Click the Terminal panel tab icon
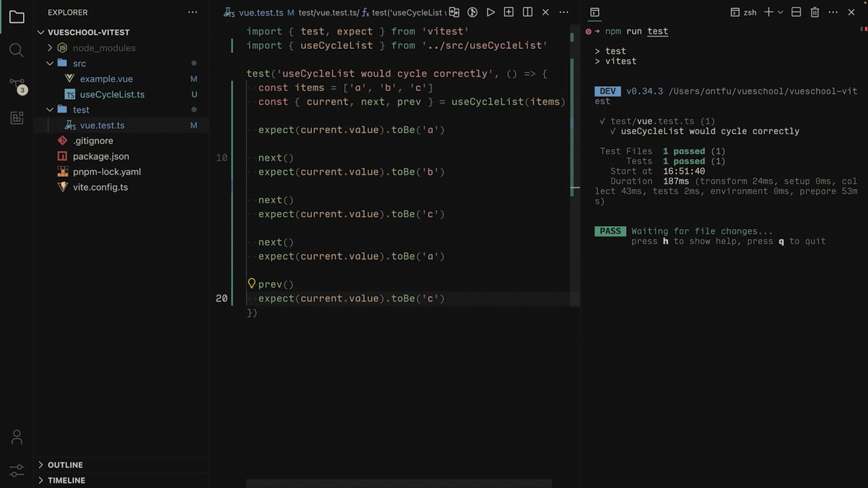Image resolution: width=868 pixels, height=488 pixels. point(595,12)
